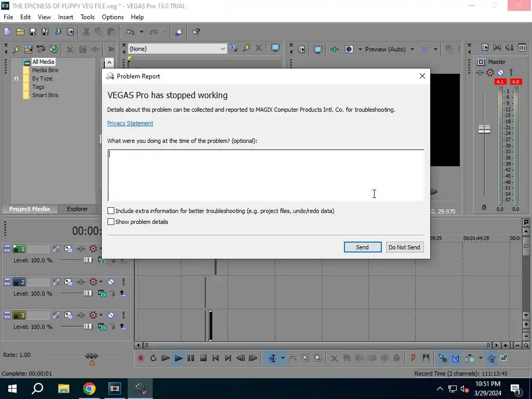The image size is (532, 399).
Task: Select the Zoom Edit magnifier tool
Action: (x=317, y=358)
